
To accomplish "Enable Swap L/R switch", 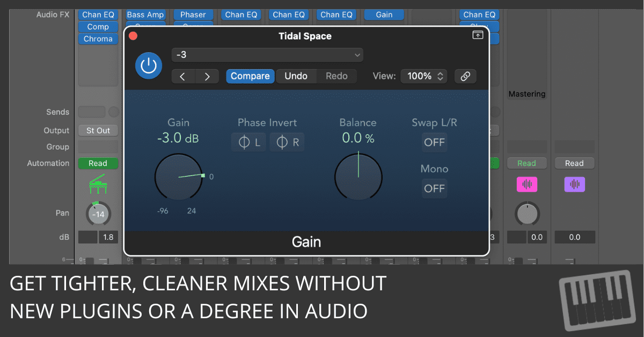I will pyautogui.click(x=434, y=142).
